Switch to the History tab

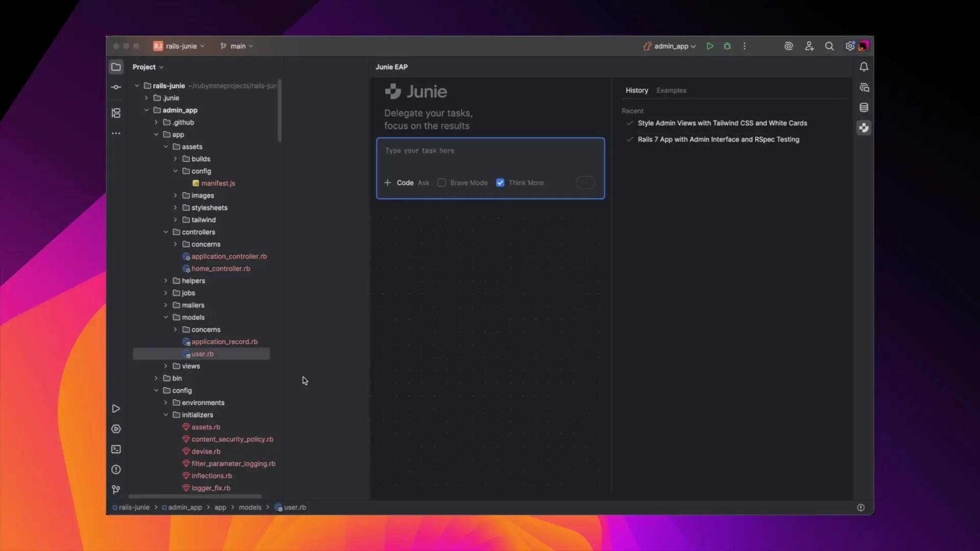coord(637,90)
